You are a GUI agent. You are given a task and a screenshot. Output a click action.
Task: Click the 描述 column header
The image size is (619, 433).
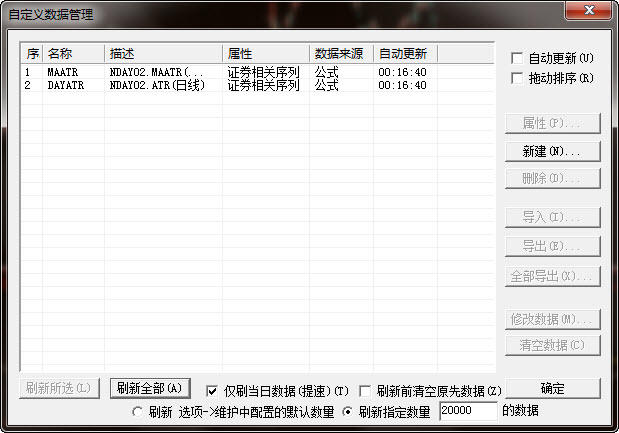point(163,54)
